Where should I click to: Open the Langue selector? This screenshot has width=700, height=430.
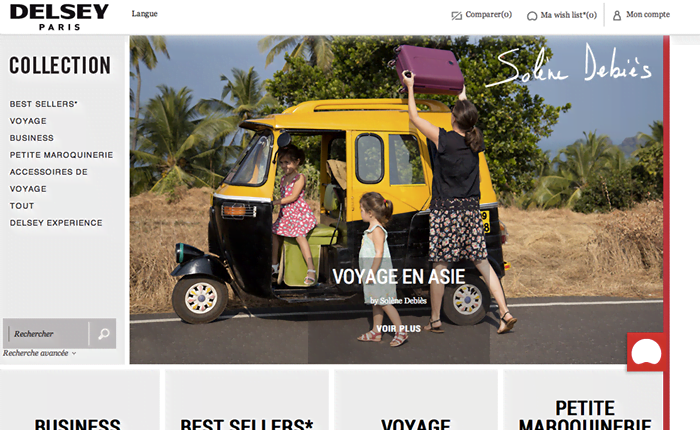[144, 13]
